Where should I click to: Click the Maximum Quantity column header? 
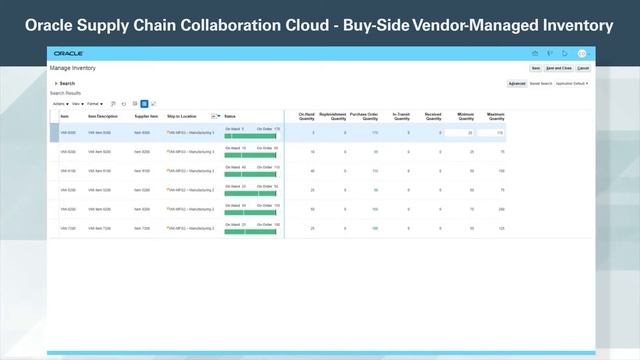[x=496, y=117]
